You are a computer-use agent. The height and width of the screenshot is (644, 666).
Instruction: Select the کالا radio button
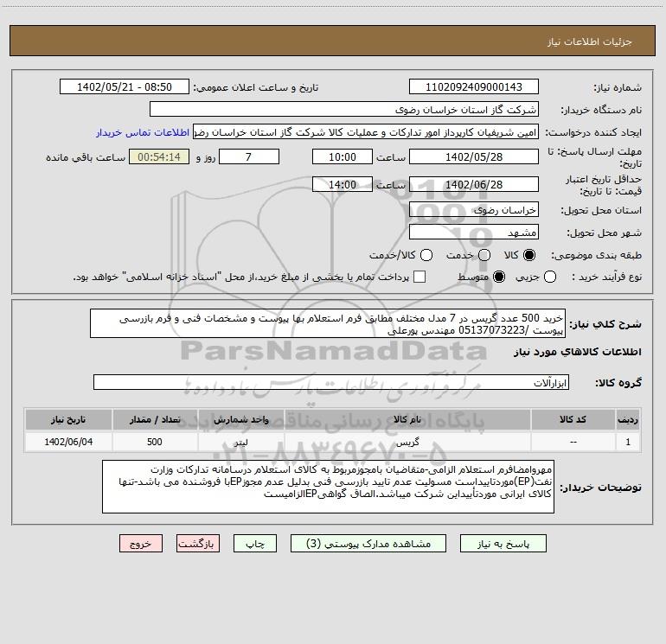pyautogui.click(x=529, y=255)
